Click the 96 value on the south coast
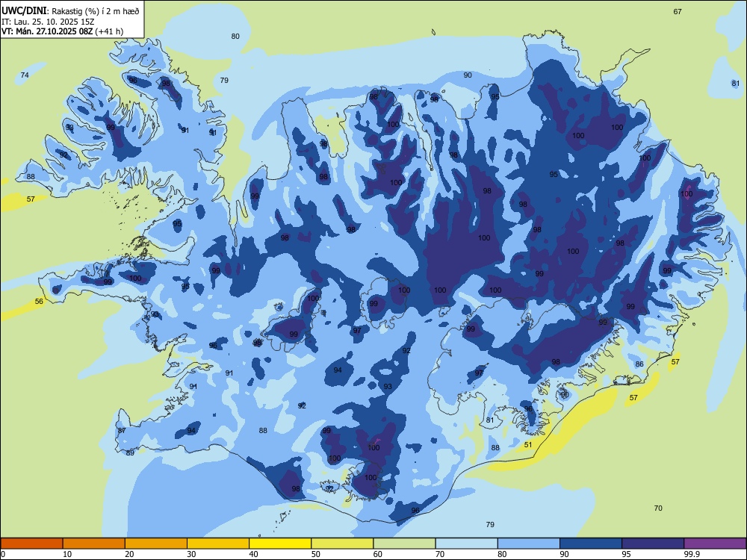The width and height of the screenshot is (747, 560). pos(415,510)
